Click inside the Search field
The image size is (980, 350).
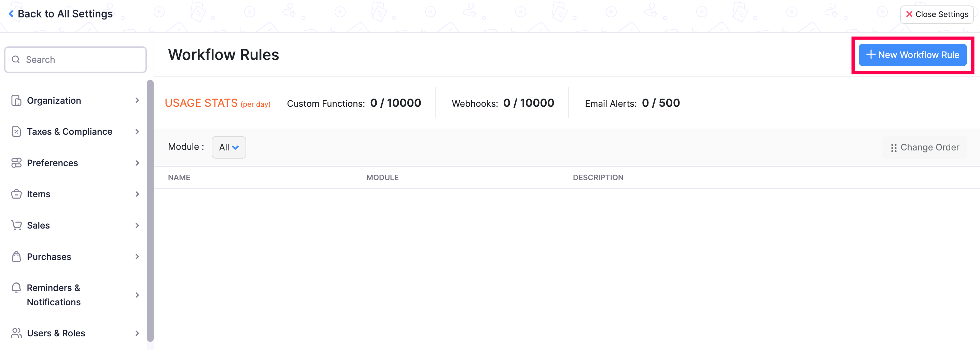pyautogui.click(x=75, y=59)
